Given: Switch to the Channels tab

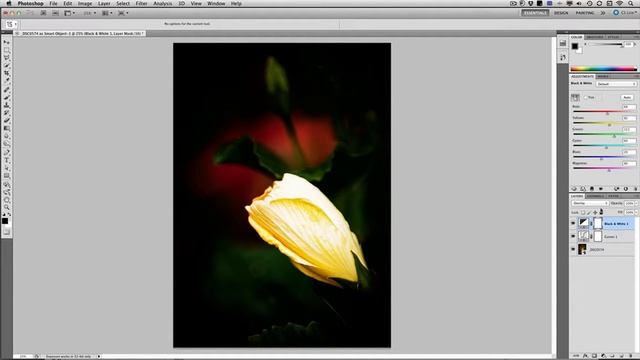Looking at the screenshot, I should point(596,196).
